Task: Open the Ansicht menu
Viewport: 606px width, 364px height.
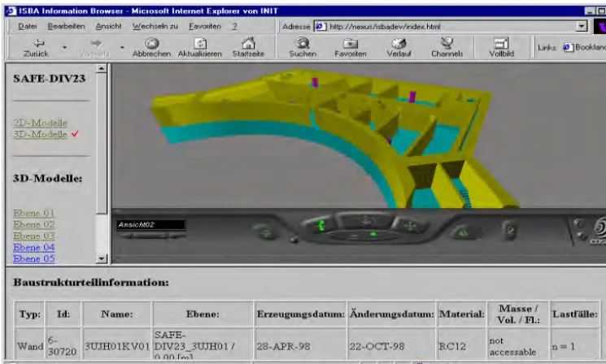Action: [x=109, y=26]
